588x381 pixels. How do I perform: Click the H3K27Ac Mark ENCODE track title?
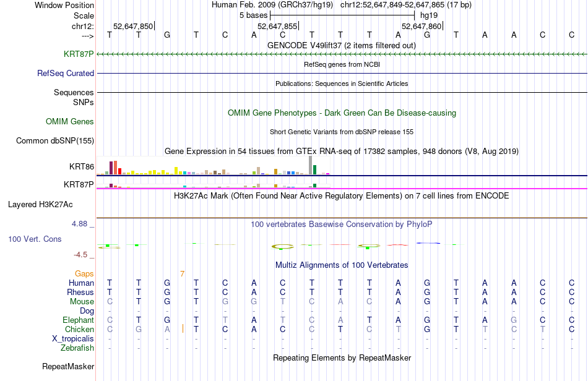click(x=342, y=195)
